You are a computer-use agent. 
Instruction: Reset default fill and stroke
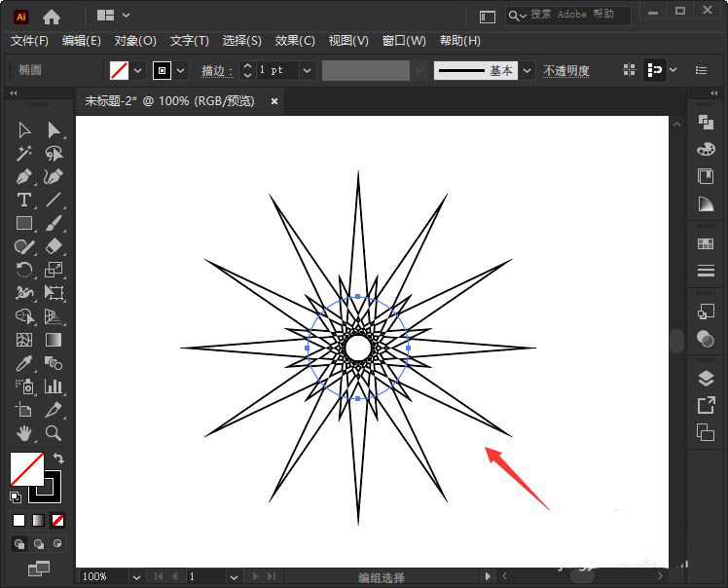[16, 497]
